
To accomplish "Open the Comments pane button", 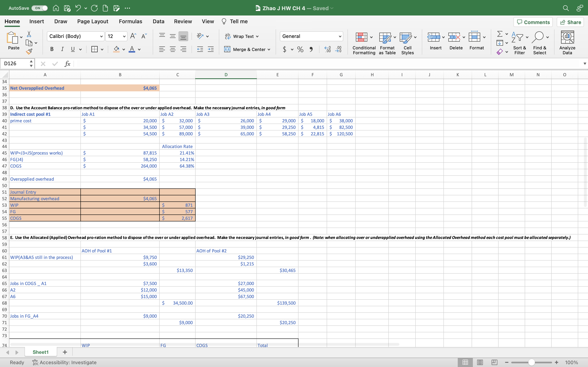I will pyautogui.click(x=533, y=22).
